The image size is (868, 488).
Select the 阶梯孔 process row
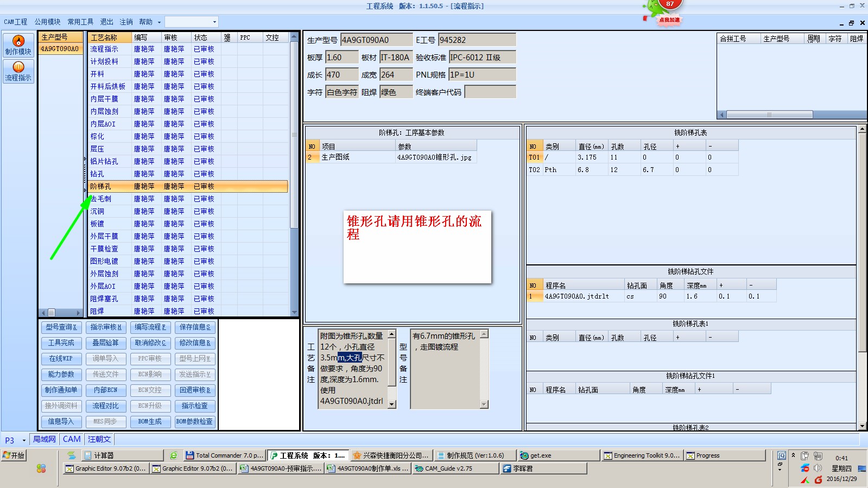[188, 186]
